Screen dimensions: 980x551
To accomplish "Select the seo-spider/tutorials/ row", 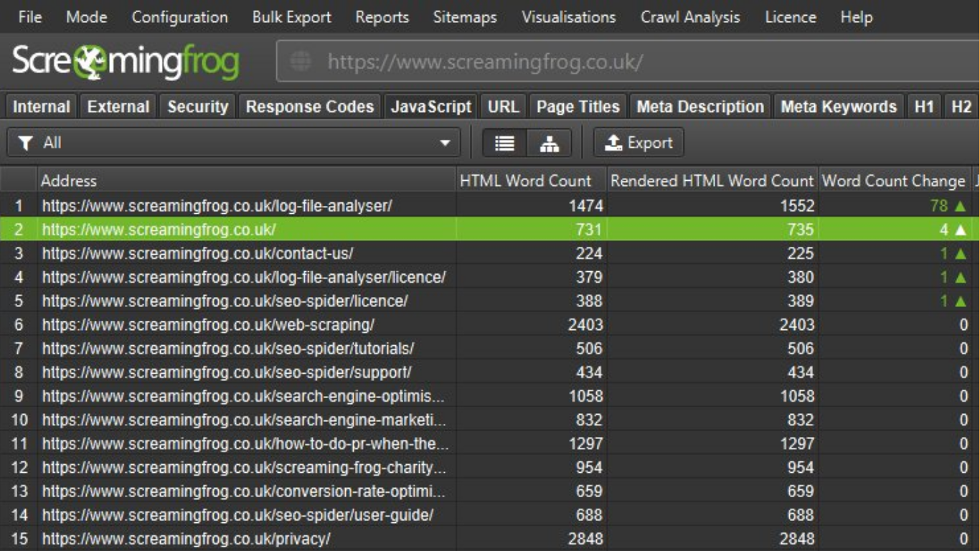I will [490, 348].
